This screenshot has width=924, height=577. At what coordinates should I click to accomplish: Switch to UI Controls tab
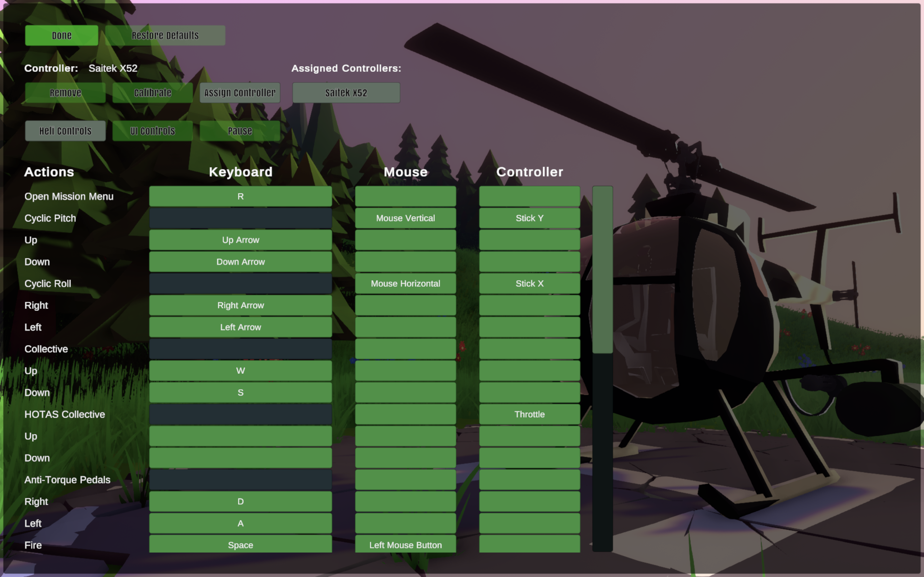point(152,131)
